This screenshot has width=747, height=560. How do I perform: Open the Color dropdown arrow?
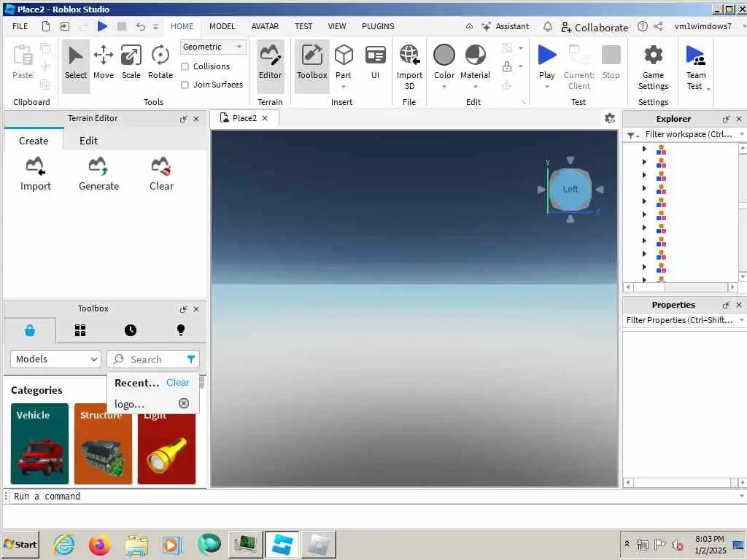(444, 87)
